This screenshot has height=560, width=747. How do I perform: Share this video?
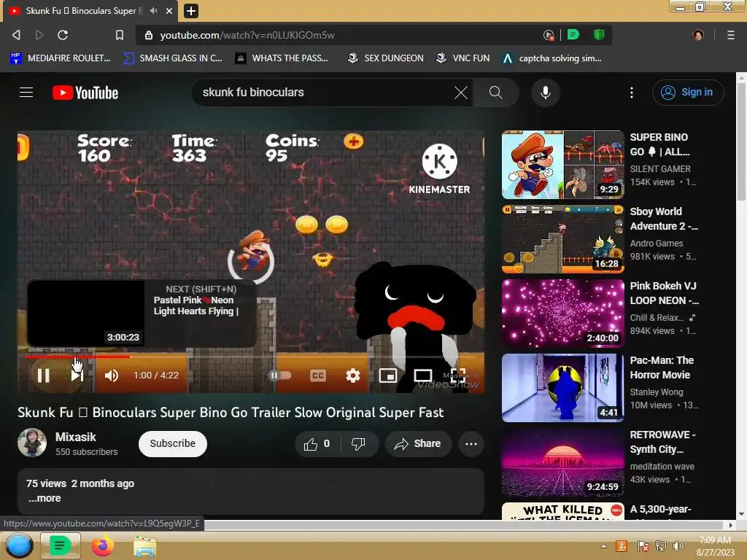418,444
